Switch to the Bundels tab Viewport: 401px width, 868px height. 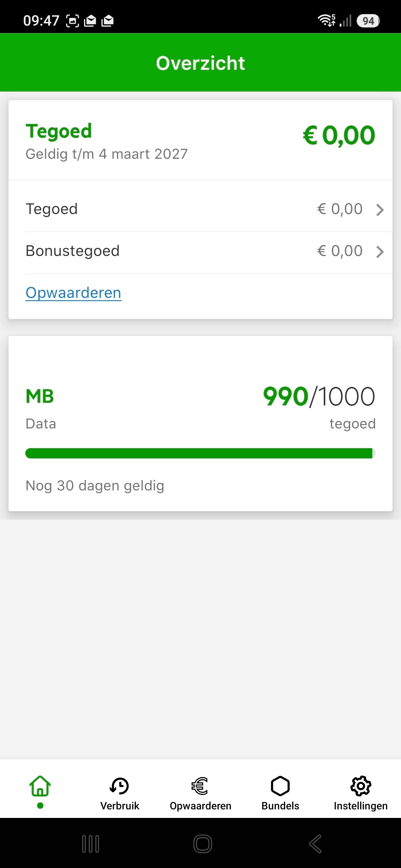tap(280, 792)
